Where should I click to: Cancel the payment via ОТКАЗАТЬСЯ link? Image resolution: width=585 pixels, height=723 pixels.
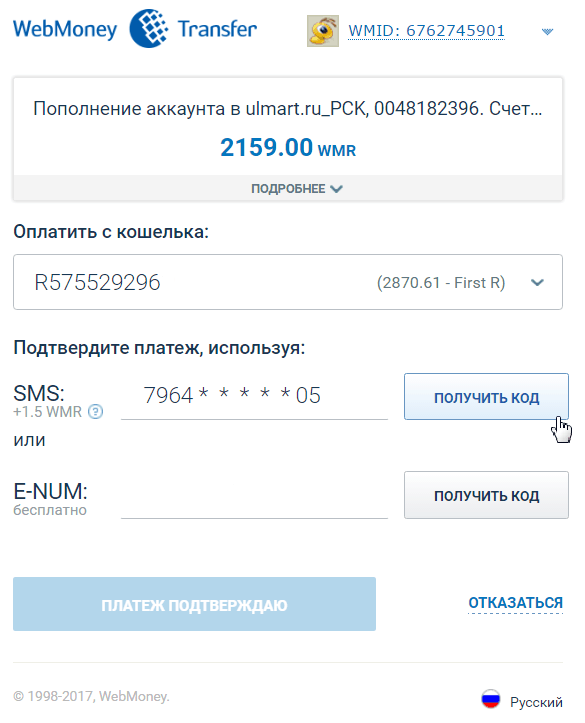click(515, 603)
